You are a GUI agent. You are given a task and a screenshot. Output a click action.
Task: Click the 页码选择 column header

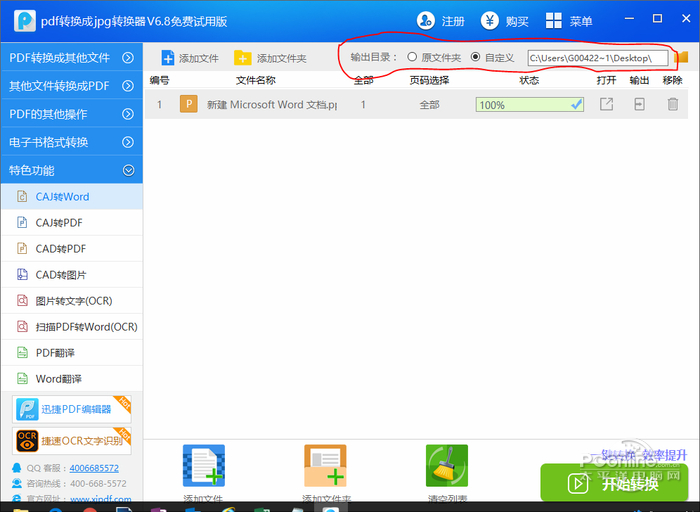point(429,80)
